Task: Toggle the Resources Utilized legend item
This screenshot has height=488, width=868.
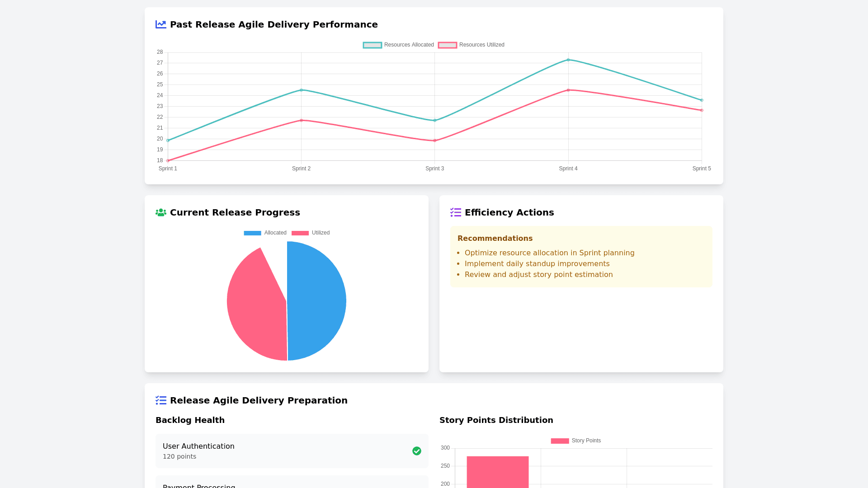Action: (471, 45)
